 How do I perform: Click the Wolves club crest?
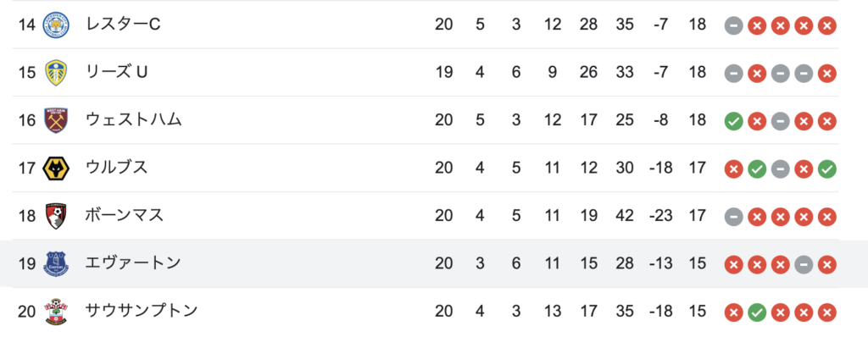(57, 168)
